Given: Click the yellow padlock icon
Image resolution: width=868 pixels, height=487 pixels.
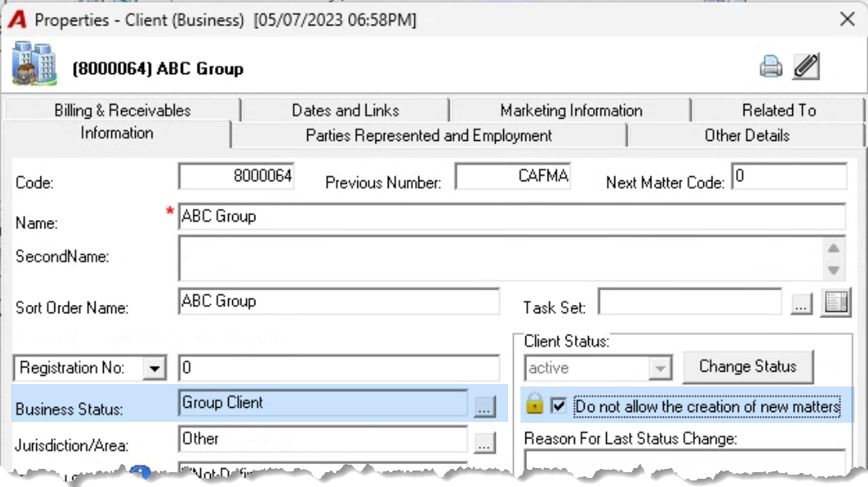Looking at the screenshot, I should 534,405.
